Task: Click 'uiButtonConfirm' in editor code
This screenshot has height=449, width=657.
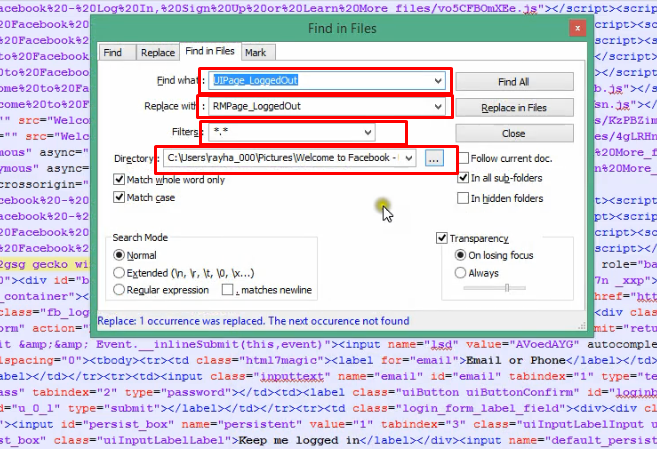Action: coord(520,392)
